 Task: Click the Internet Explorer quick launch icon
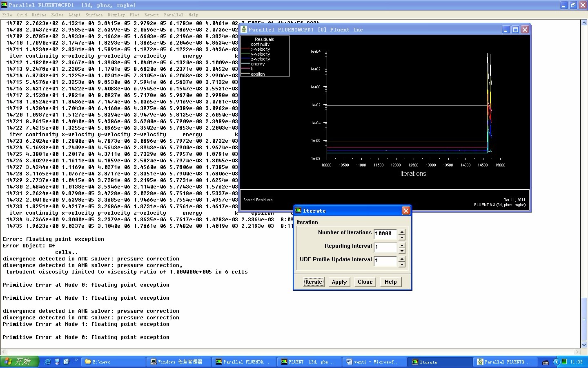tap(48, 362)
